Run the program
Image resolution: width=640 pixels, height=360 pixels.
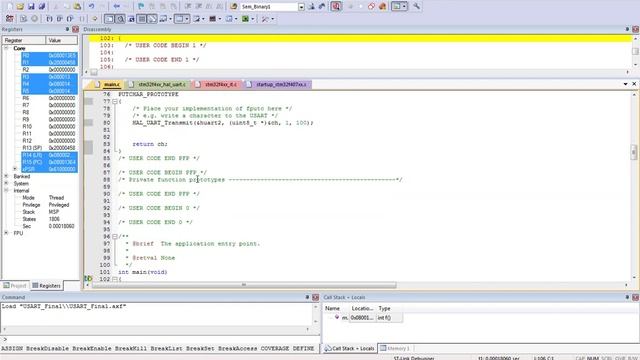24,19
